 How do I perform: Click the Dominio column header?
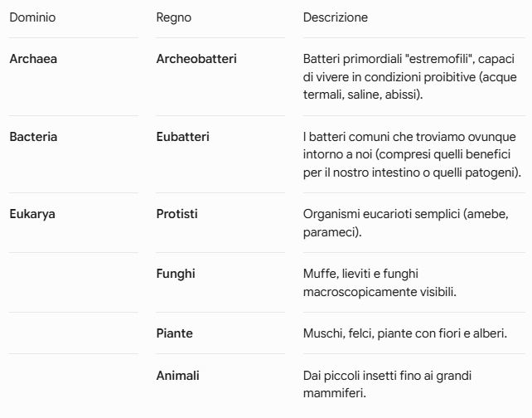[x=32, y=17]
